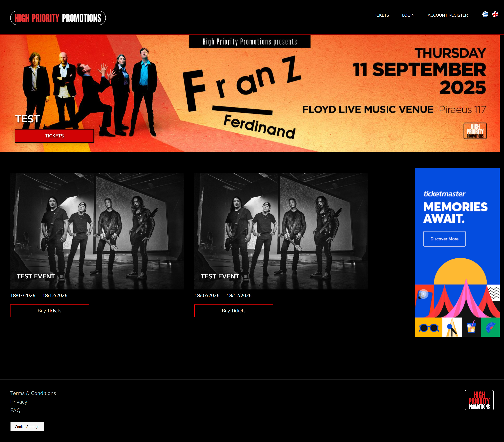504x442 pixels.
Task: Open the TICKETS menu item
Action: point(381,15)
